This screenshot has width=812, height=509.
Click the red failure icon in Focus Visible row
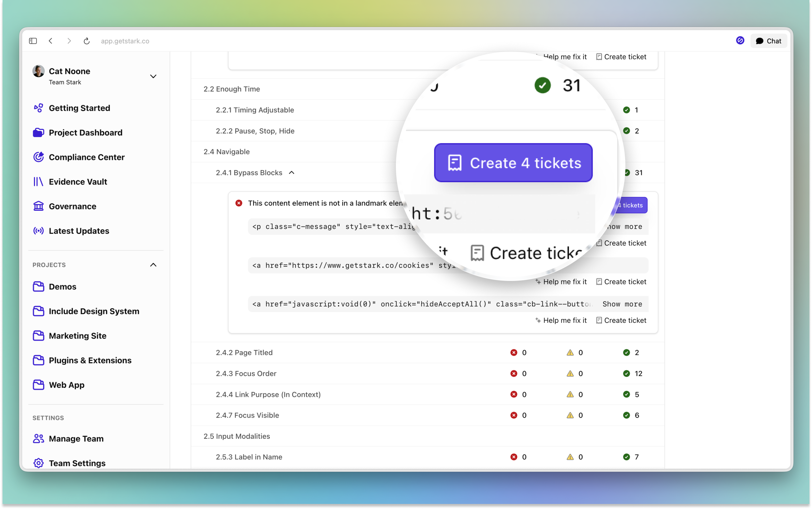click(513, 415)
